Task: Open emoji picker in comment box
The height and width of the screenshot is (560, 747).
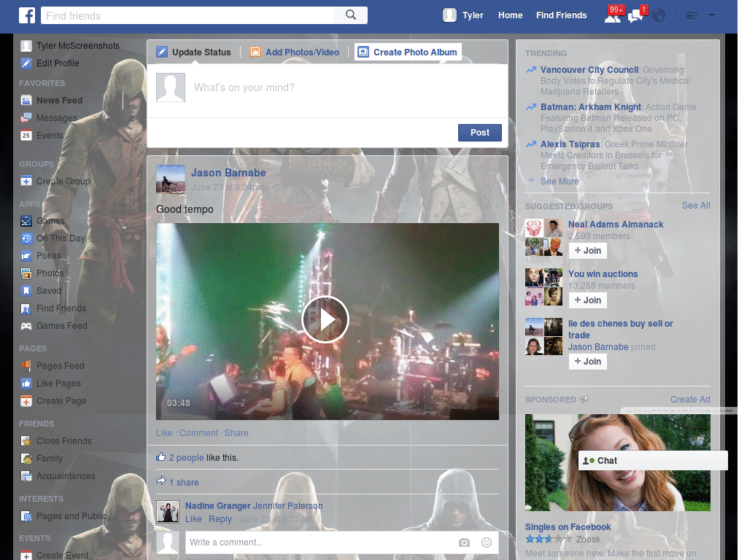Action: click(x=486, y=542)
